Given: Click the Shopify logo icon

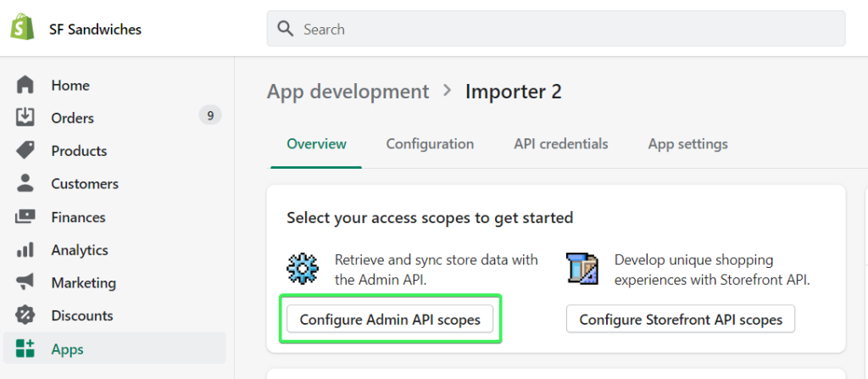Looking at the screenshot, I should (21, 29).
